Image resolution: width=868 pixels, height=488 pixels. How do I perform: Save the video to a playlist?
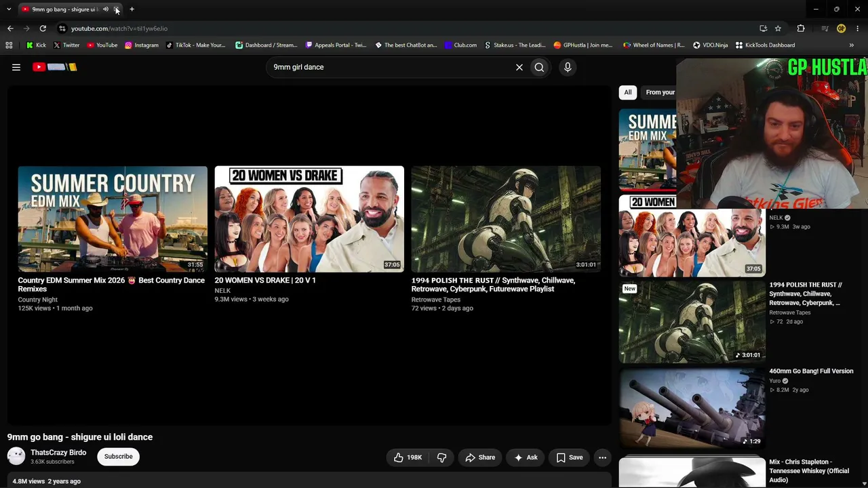570,457
